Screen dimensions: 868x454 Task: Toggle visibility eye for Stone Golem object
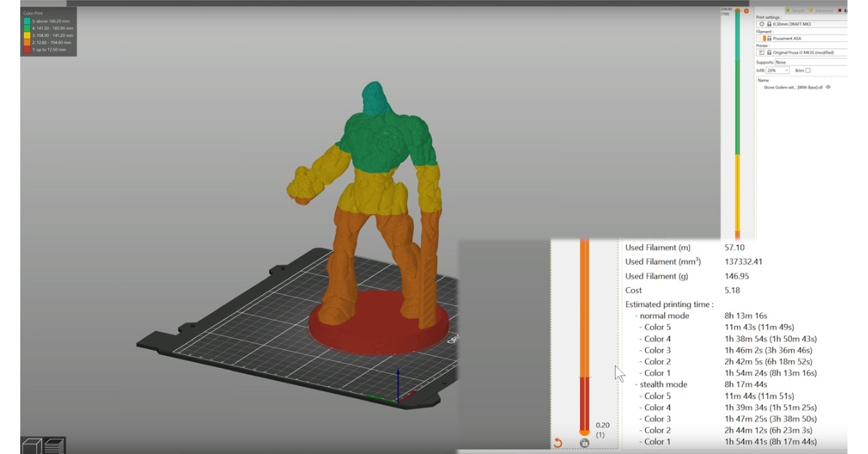[828, 87]
